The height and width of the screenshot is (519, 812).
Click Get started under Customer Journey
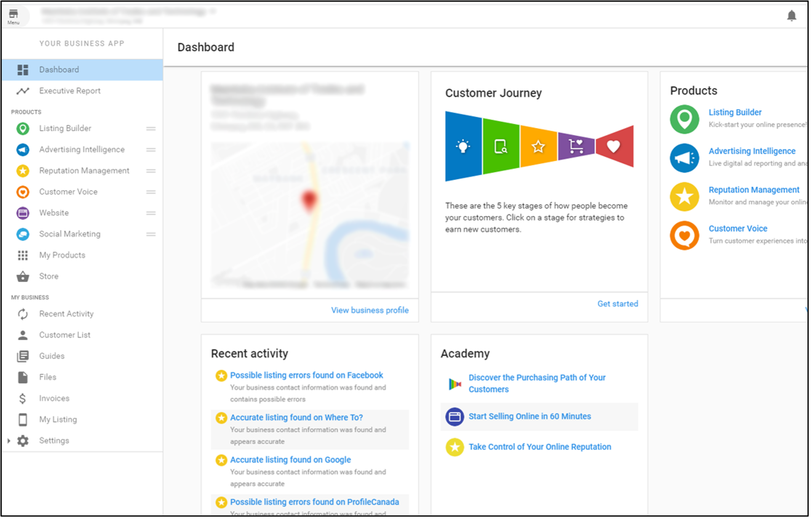tap(618, 303)
